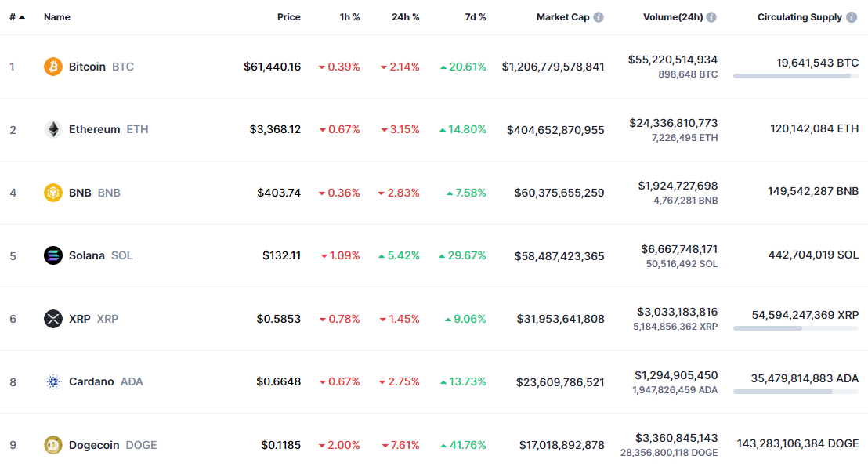Open Market Cap info tooltip icon
Viewport: 868px width, 470px height.
(599, 17)
